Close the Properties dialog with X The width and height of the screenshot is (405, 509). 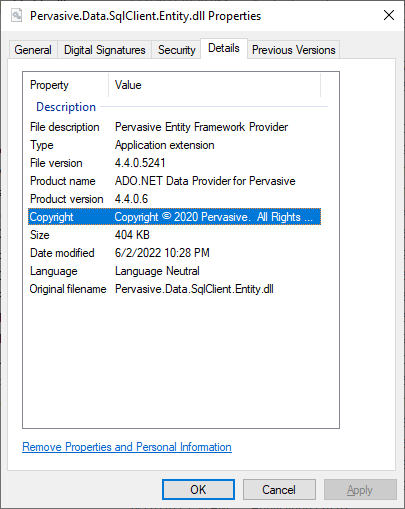389,15
